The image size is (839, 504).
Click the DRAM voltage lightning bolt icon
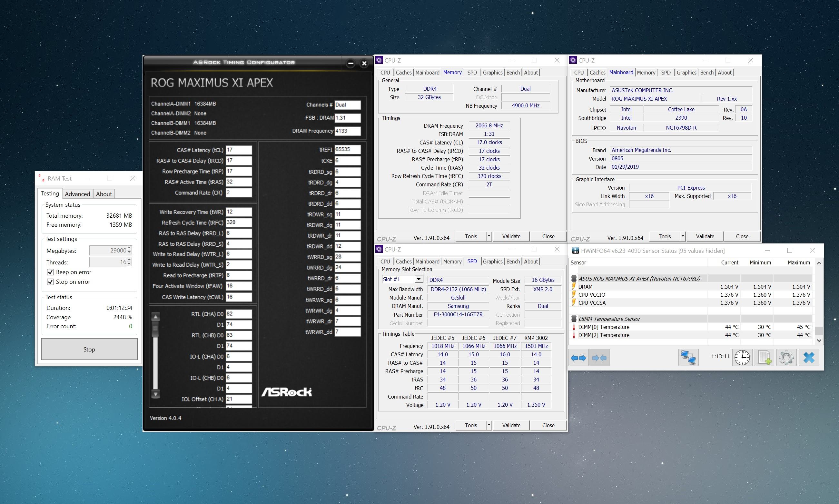pyautogui.click(x=574, y=287)
